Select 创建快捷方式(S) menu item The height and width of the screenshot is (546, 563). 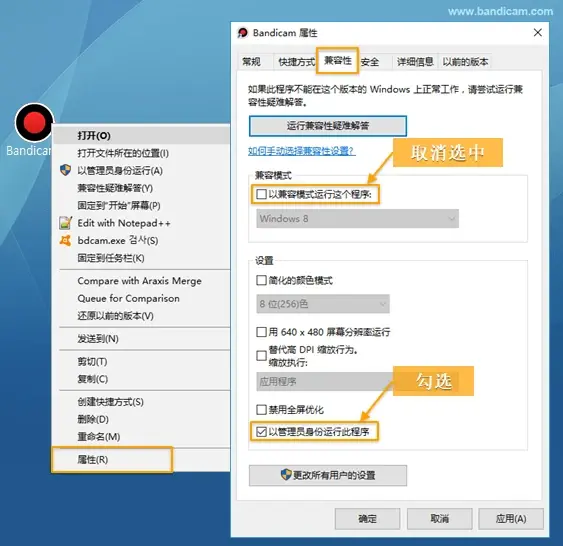click(141, 402)
